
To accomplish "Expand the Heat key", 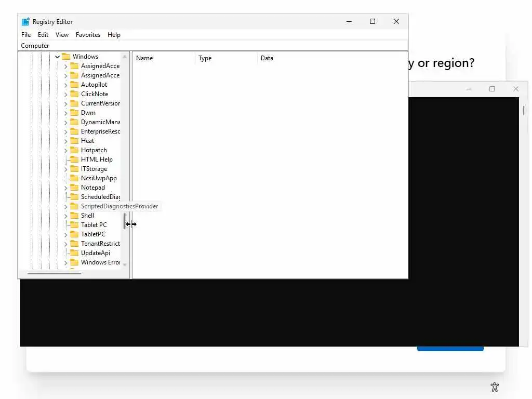I will point(66,141).
